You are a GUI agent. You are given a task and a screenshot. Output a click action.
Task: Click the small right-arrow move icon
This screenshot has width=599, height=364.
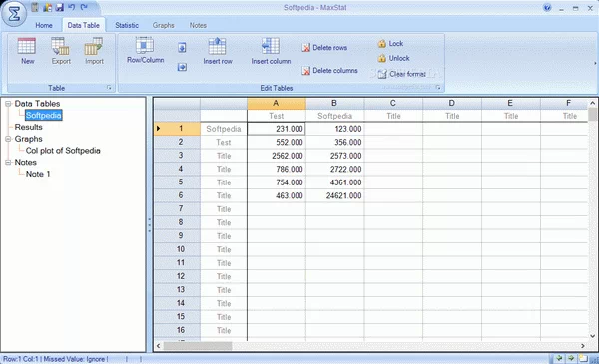pos(182,67)
